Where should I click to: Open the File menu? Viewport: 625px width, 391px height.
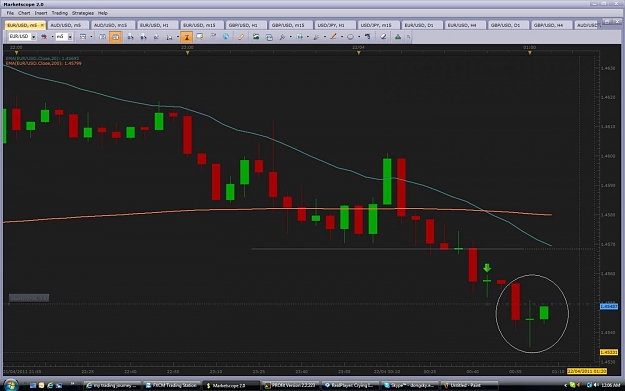pyautogui.click(x=10, y=13)
